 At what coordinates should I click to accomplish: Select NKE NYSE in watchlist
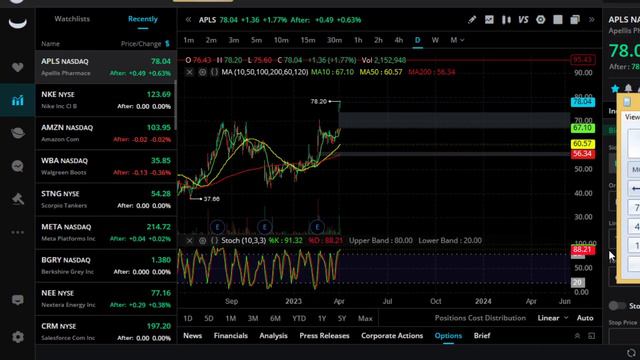pos(106,100)
